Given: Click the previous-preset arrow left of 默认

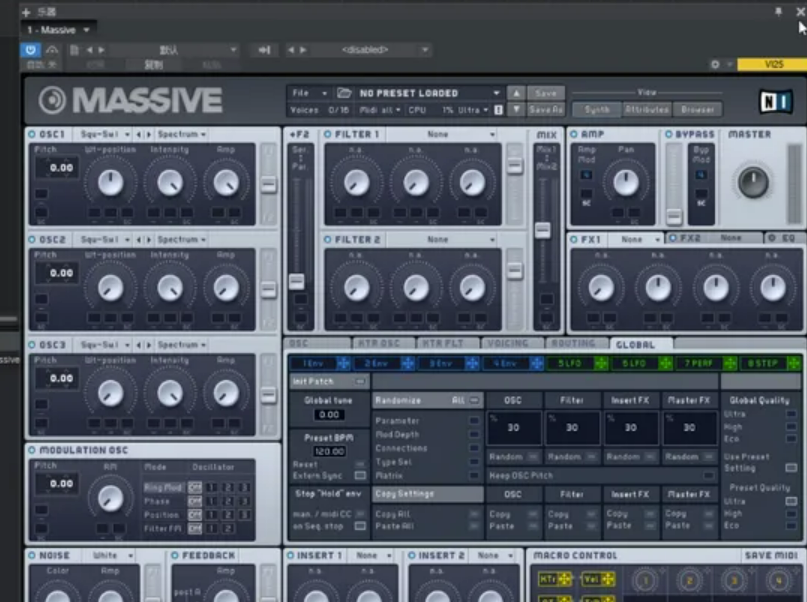Looking at the screenshot, I should 90,50.
